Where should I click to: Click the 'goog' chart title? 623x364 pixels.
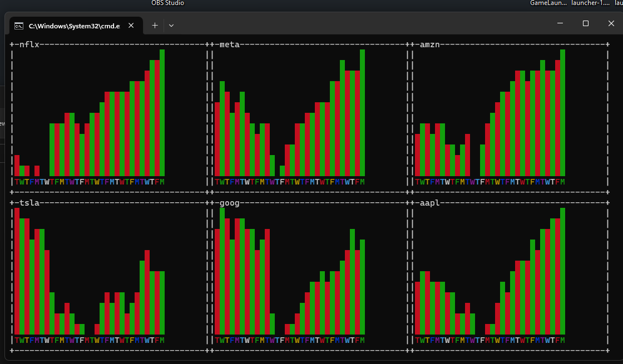click(230, 203)
